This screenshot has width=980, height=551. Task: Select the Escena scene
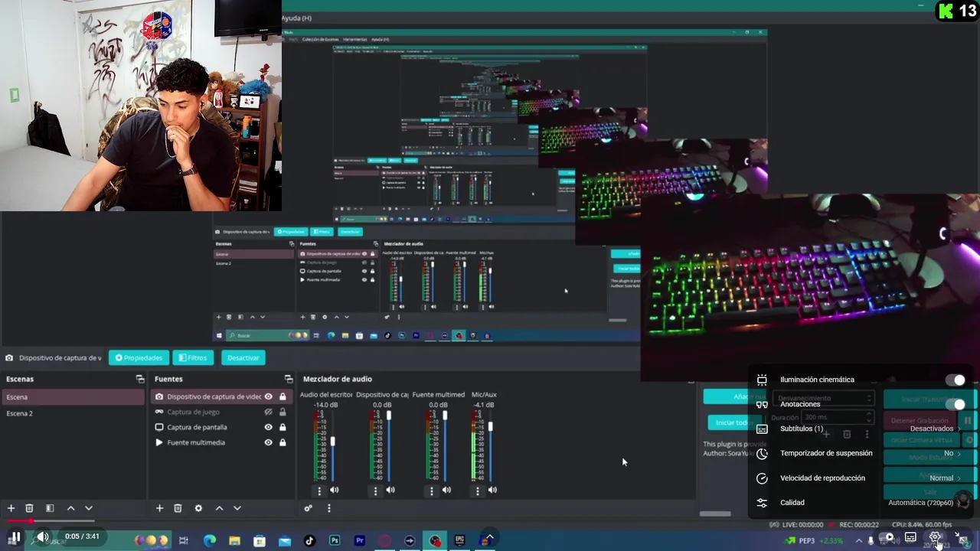click(73, 397)
